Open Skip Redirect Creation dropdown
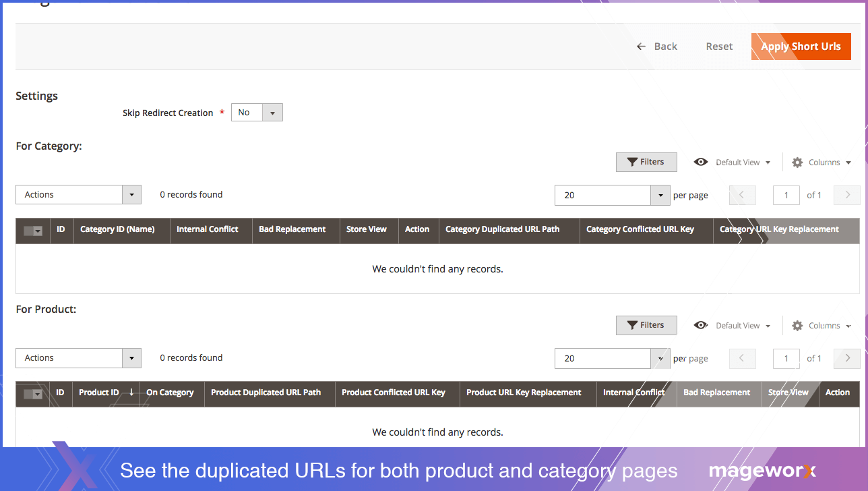Screen dimensions: 868x491 point(257,113)
